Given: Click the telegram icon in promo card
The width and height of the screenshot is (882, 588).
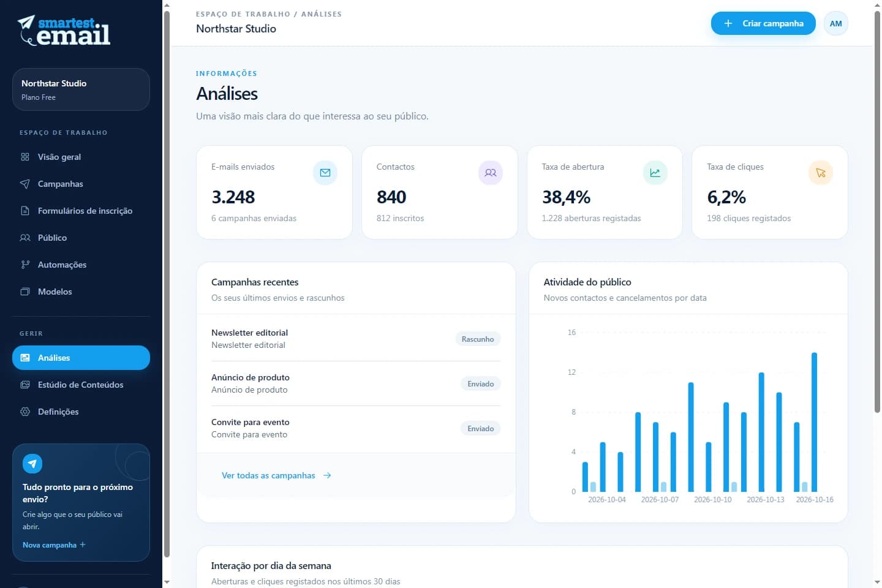Looking at the screenshot, I should (x=32, y=464).
